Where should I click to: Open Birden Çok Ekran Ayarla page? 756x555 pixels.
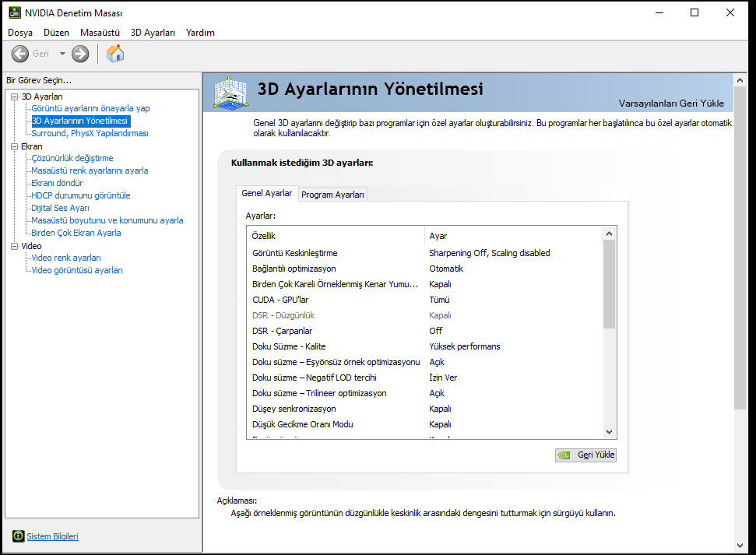click(x=76, y=233)
